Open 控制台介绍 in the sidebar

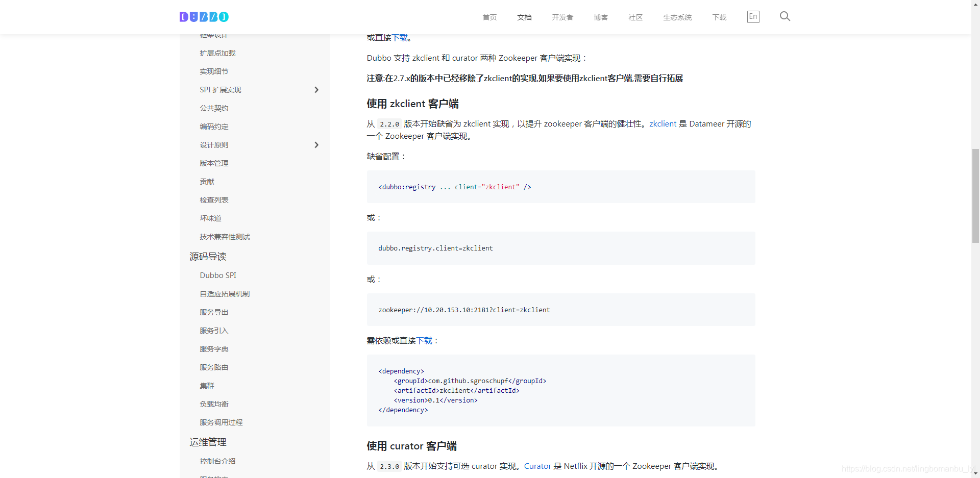217,461
